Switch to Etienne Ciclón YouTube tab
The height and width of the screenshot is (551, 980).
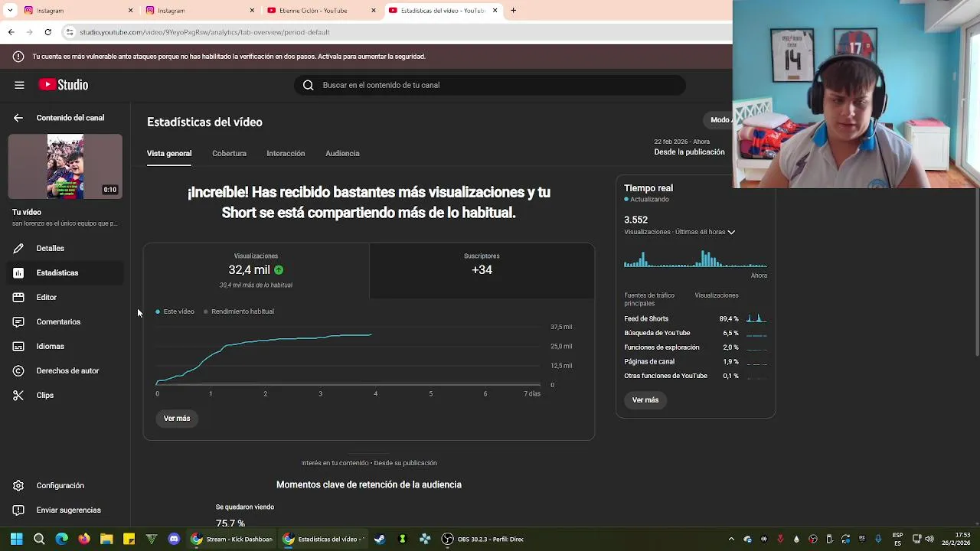(x=320, y=11)
